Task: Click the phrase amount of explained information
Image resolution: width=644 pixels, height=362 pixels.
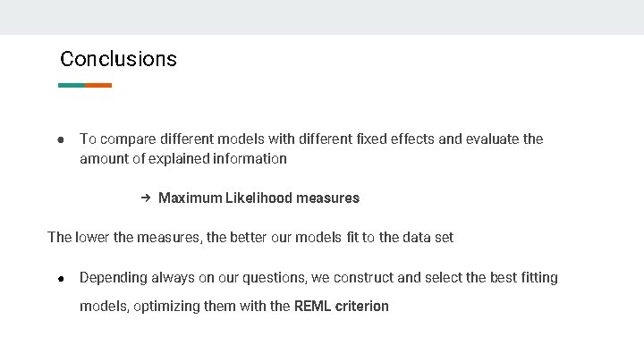Action: point(183,159)
